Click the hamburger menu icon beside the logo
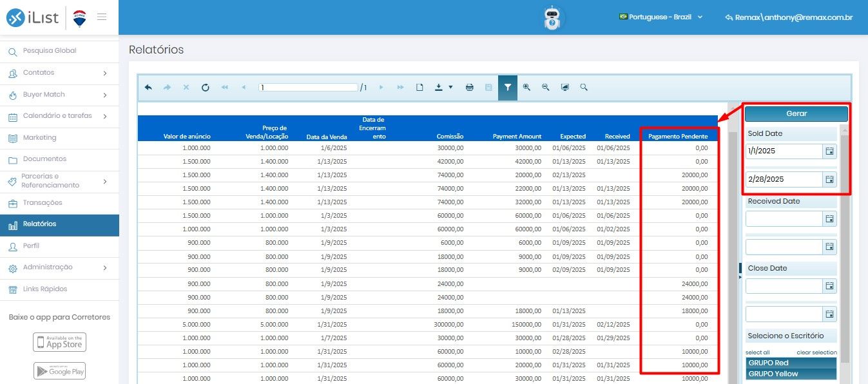Image resolution: width=868 pixels, height=384 pixels. coord(102,17)
